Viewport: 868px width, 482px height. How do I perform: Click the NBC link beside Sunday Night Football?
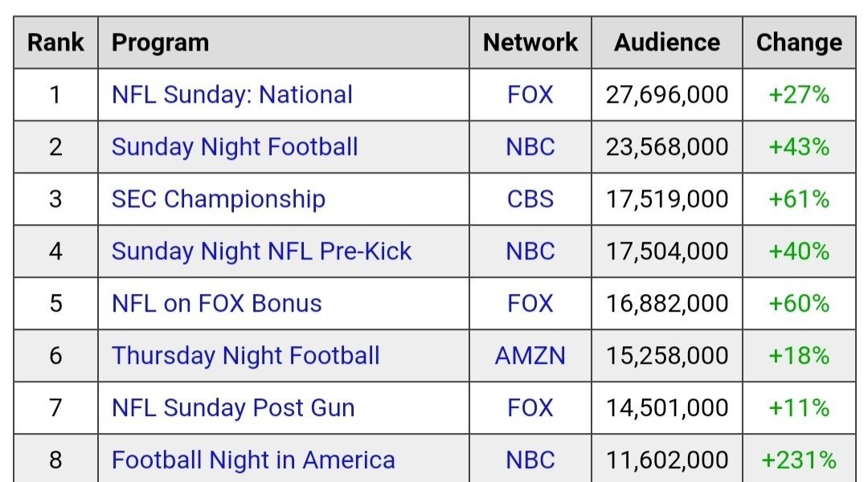530,147
